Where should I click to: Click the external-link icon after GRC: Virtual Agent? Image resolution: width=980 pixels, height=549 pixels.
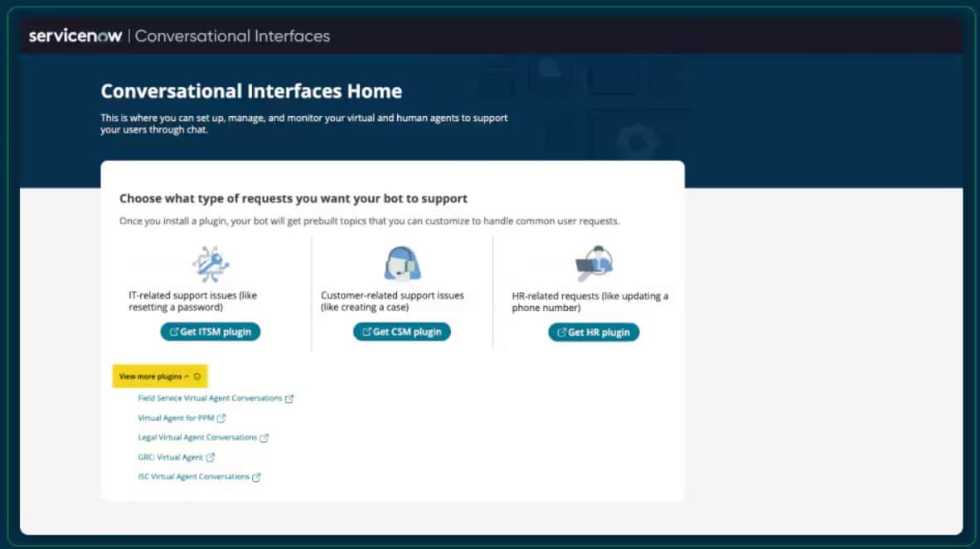click(x=210, y=457)
